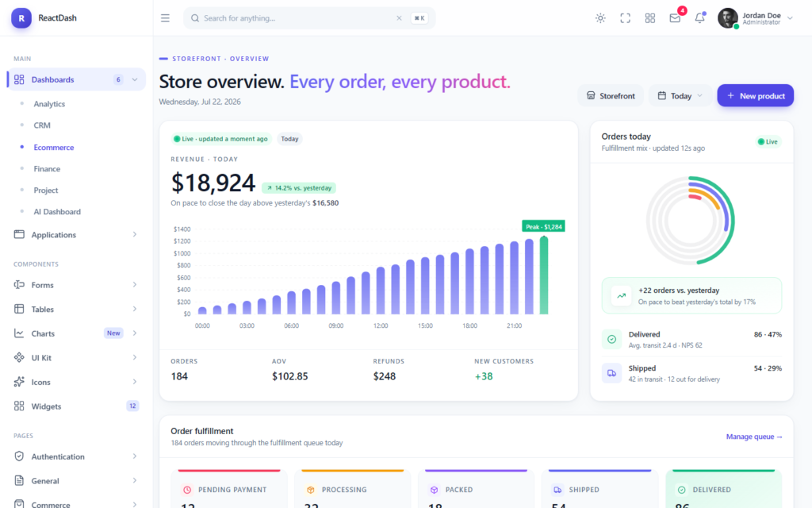Click the New badge beside Charts
Screen dimensions: 812x508
pos(113,333)
